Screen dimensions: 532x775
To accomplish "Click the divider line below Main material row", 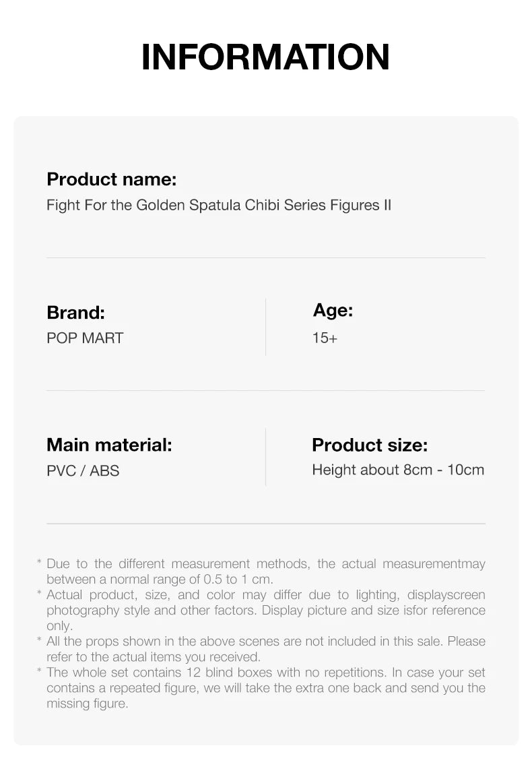I will pyautogui.click(x=265, y=524).
